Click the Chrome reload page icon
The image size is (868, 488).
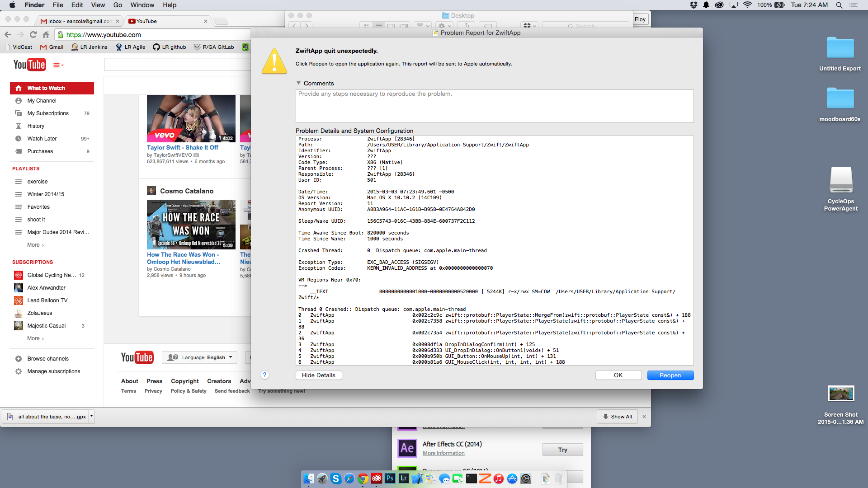coord(33,35)
